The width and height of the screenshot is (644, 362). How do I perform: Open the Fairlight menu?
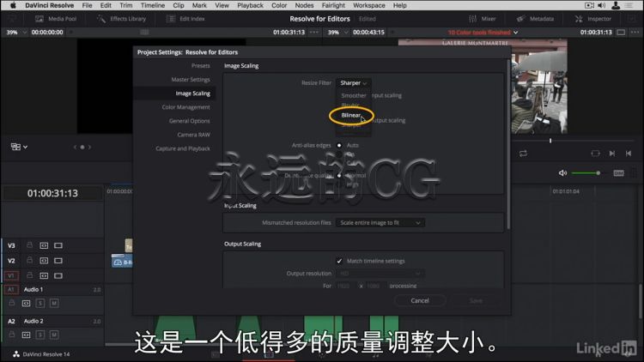pyautogui.click(x=333, y=5)
